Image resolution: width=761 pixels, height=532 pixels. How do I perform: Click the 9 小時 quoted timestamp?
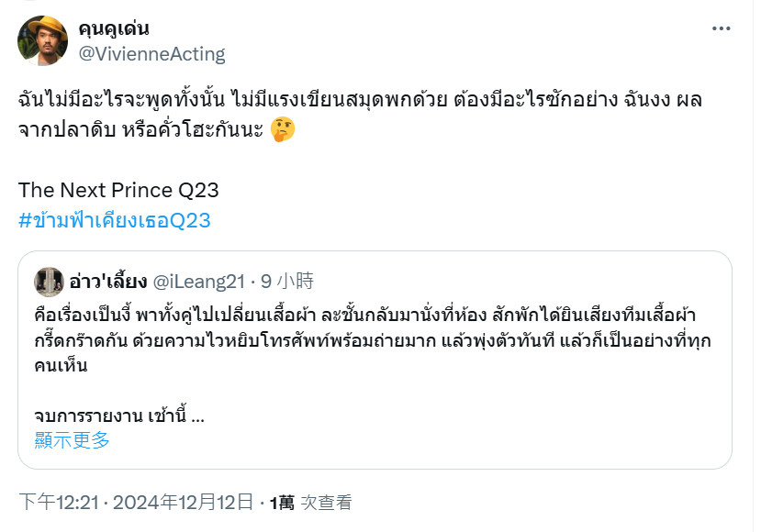pyautogui.click(x=287, y=282)
